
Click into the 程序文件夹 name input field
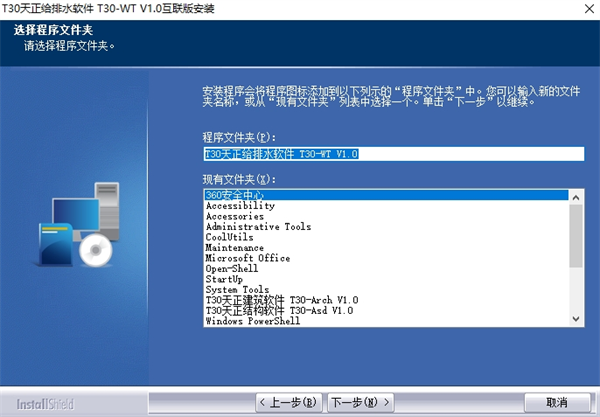(x=394, y=154)
